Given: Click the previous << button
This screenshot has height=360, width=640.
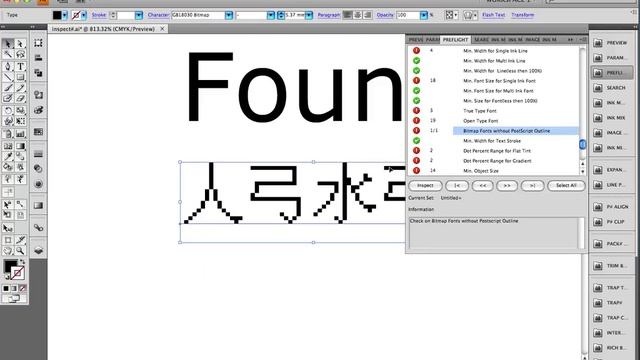Looking at the screenshot, I should (482, 185).
